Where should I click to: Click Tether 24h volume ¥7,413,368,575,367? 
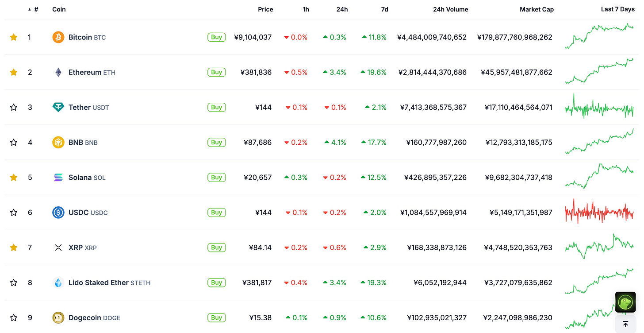[433, 107]
